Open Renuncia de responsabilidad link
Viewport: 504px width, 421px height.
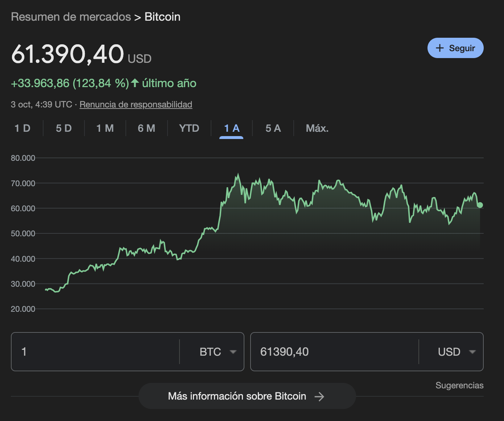136,105
